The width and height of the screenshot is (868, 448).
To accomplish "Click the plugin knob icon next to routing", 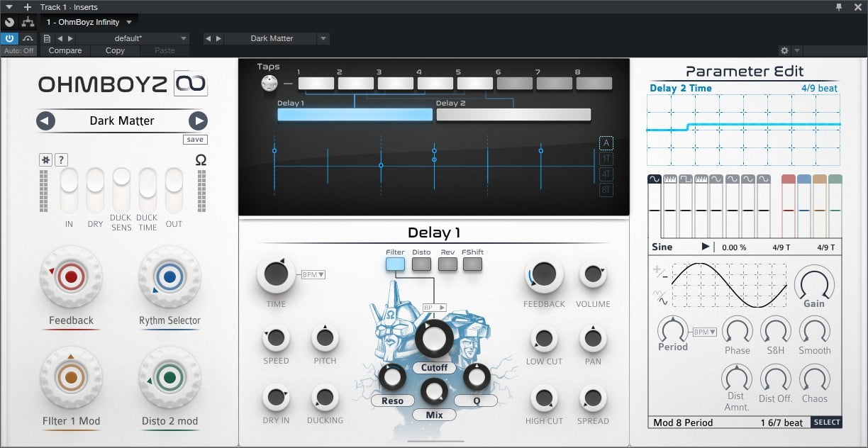I will (9, 22).
